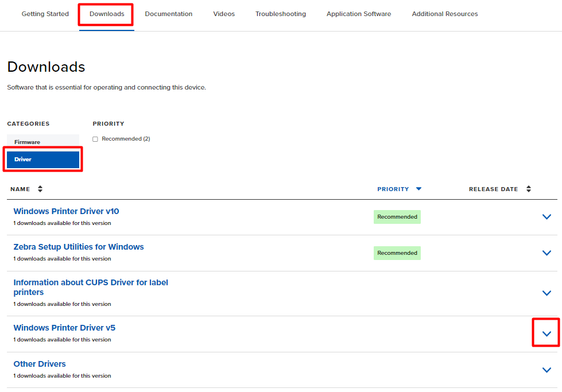Open the Videos tab
Viewport: 562px width, 392px height.
coord(224,14)
